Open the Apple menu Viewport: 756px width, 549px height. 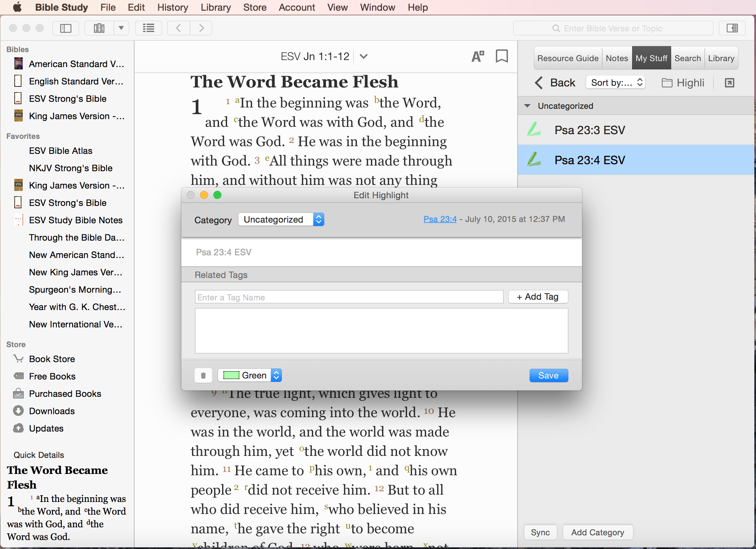point(17,7)
